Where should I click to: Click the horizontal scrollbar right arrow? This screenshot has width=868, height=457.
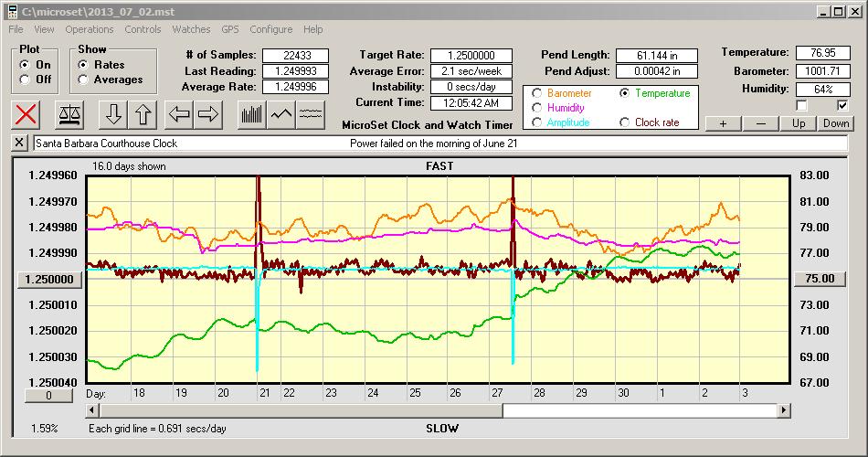tap(783, 410)
